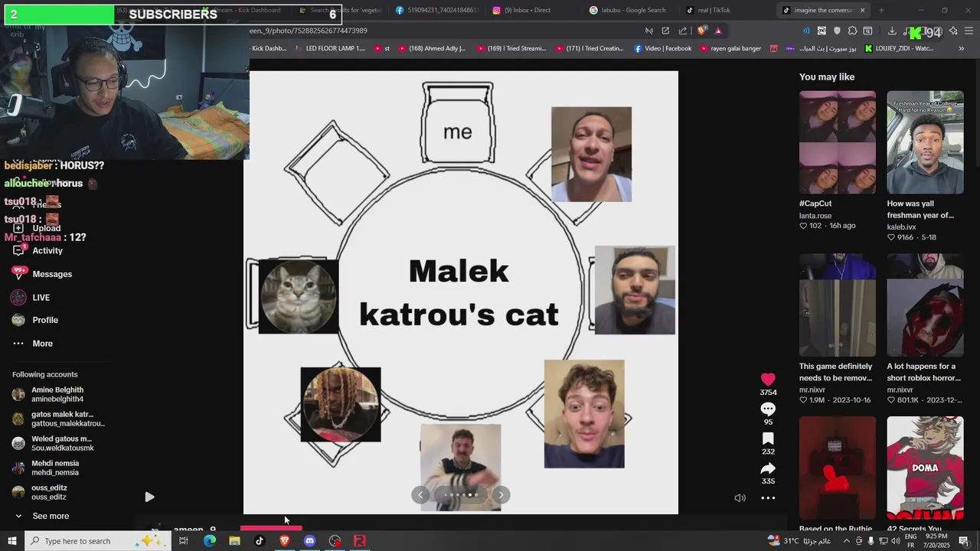
Task: Open Discord from the taskbar
Action: tap(309, 541)
